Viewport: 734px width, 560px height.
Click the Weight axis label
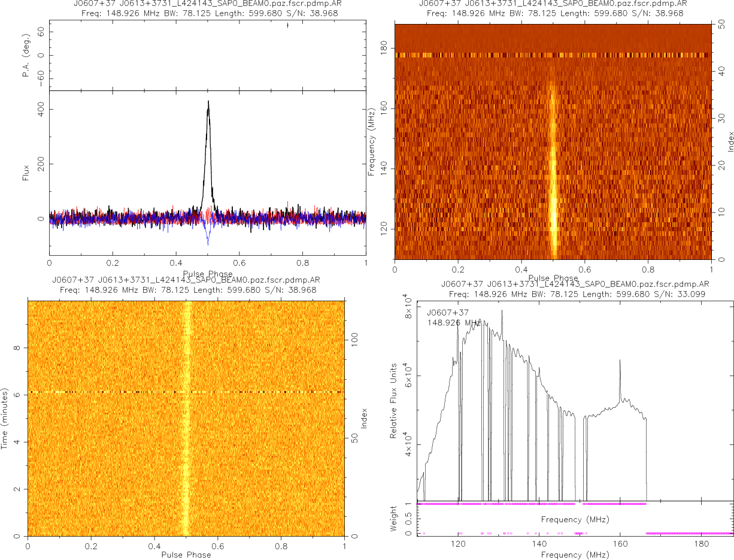point(393,517)
